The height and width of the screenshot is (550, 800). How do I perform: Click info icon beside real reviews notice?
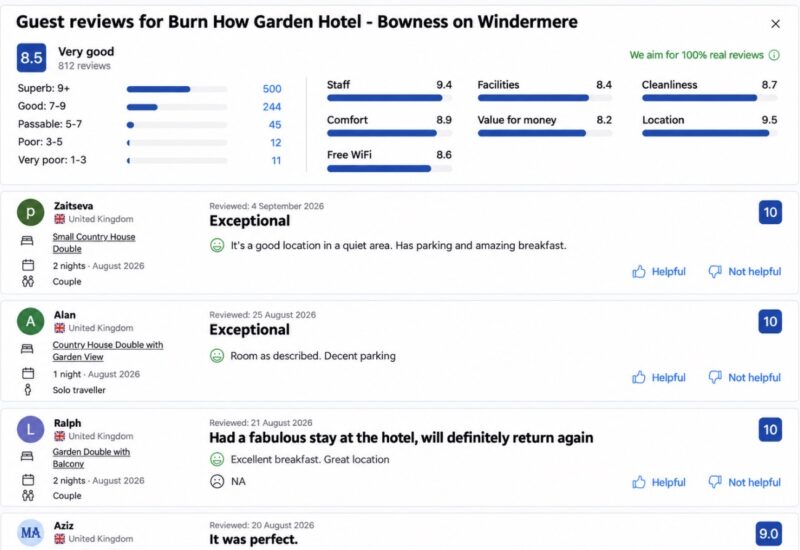tap(774, 55)
